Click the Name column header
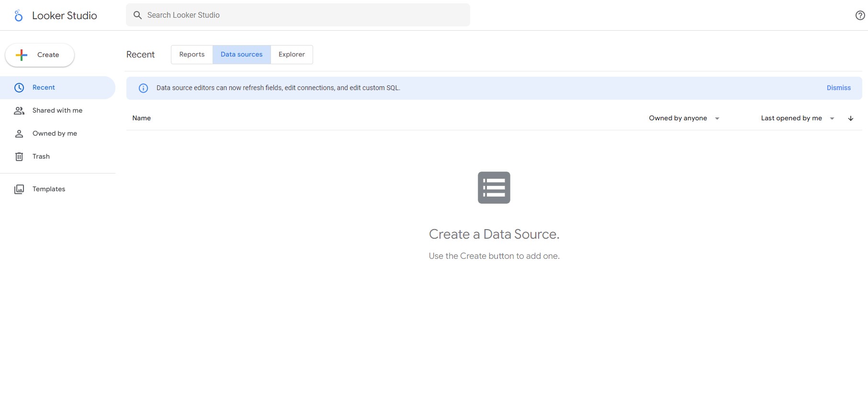The height and width of the screenshot is (394, 868). (x=142, y=118)
